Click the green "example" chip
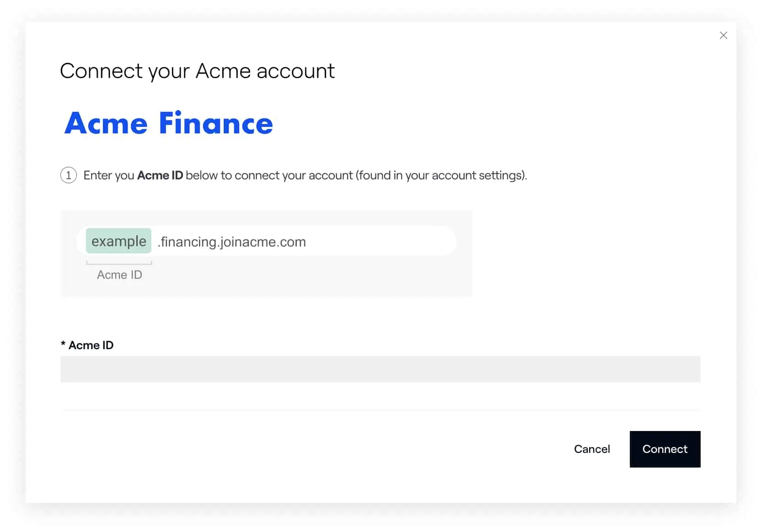The image size is (762, 532). pyautogui.click(x=118, y=241)
